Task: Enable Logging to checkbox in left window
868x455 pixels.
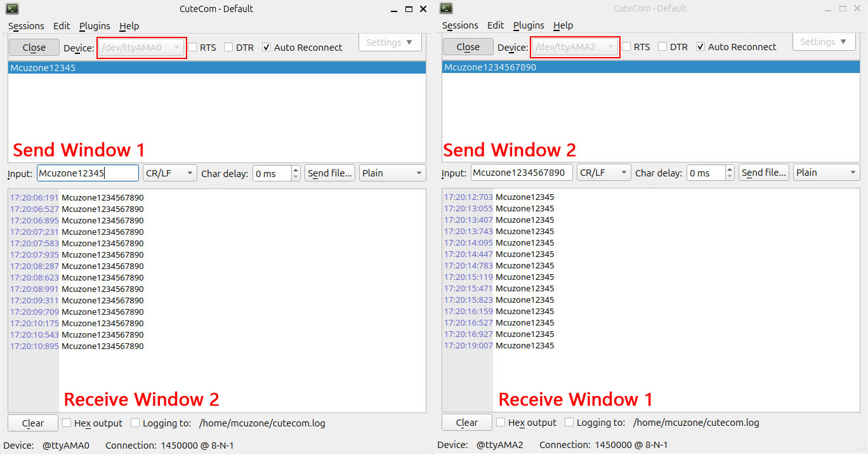Action: 135,423
